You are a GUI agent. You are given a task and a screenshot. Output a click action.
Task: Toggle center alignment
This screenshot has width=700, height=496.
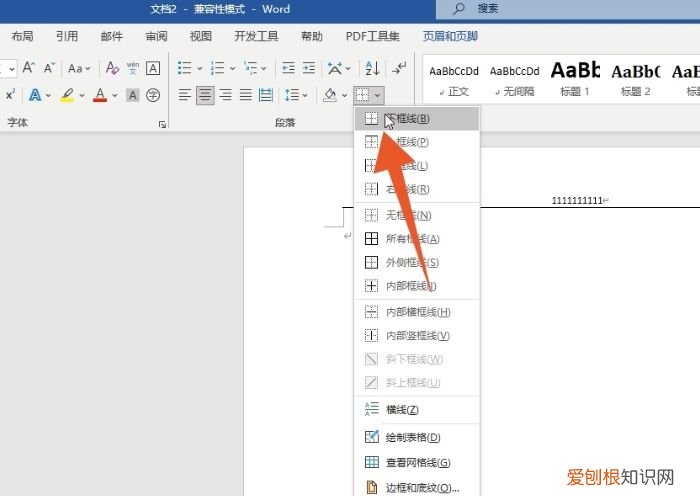tap(205, 95)
